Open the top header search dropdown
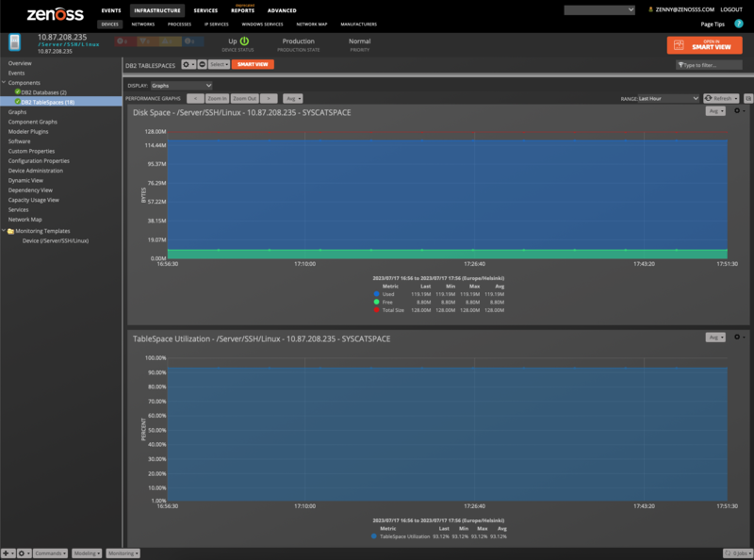The height and width of the screenshot is (560, 754). (x=599, y=9)
